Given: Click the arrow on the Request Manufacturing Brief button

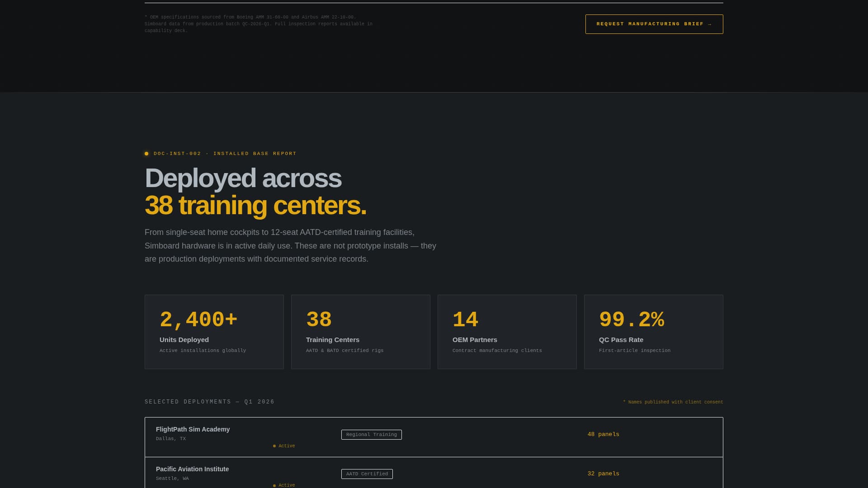Looking at the screenshot, I should 710,24.
